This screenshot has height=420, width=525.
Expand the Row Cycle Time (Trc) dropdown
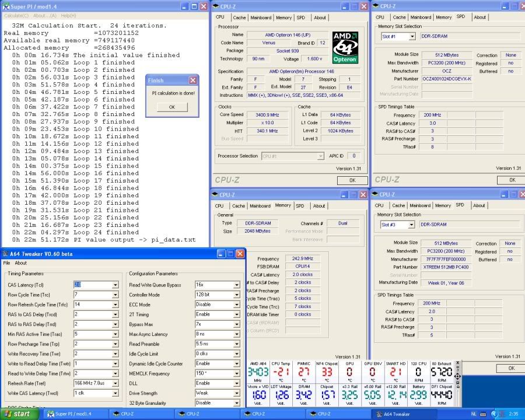point(115,295)
